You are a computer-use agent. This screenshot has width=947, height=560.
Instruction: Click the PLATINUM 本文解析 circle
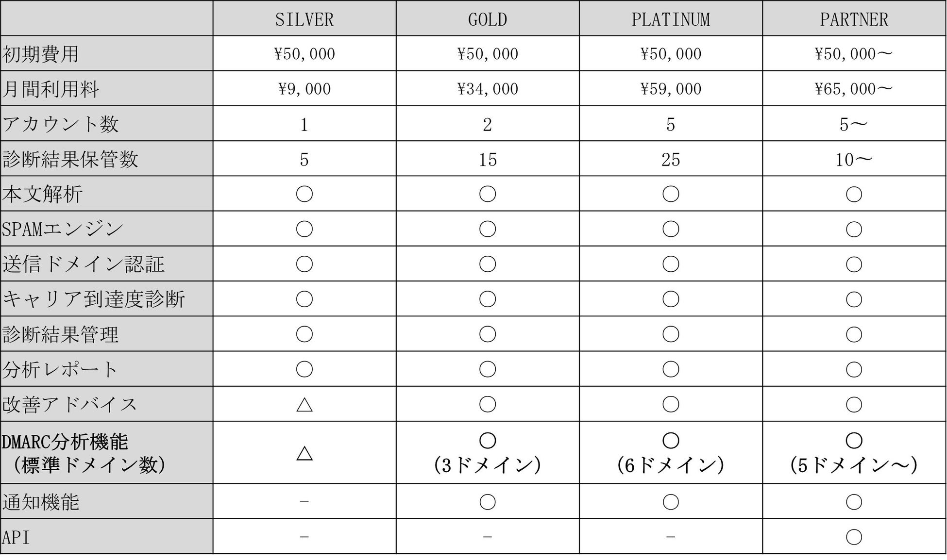pos(670,194)
